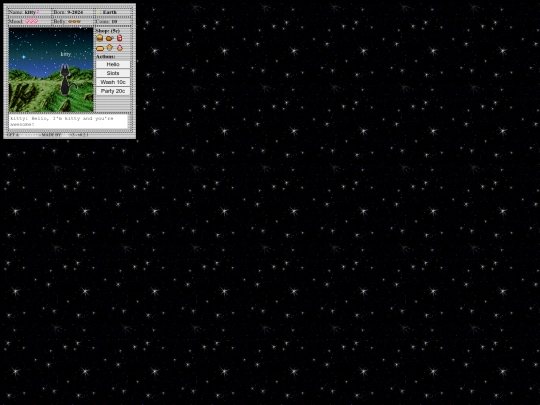Buy the burger from the shop
Image resolution: width=540 pixels, height=405 pixels.
point(100,38)
